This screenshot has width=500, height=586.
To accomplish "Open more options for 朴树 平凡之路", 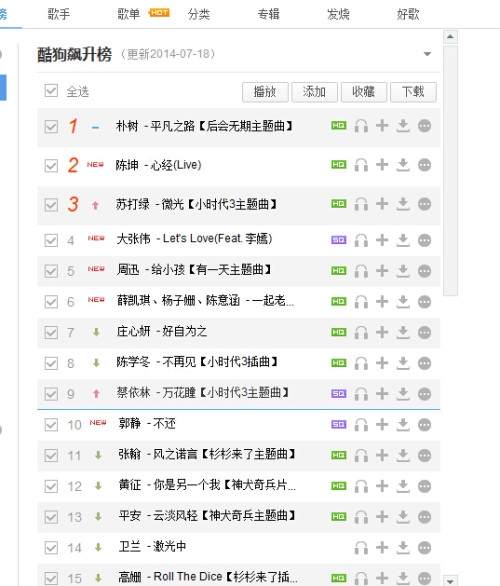I will click(x=424, y=126).
